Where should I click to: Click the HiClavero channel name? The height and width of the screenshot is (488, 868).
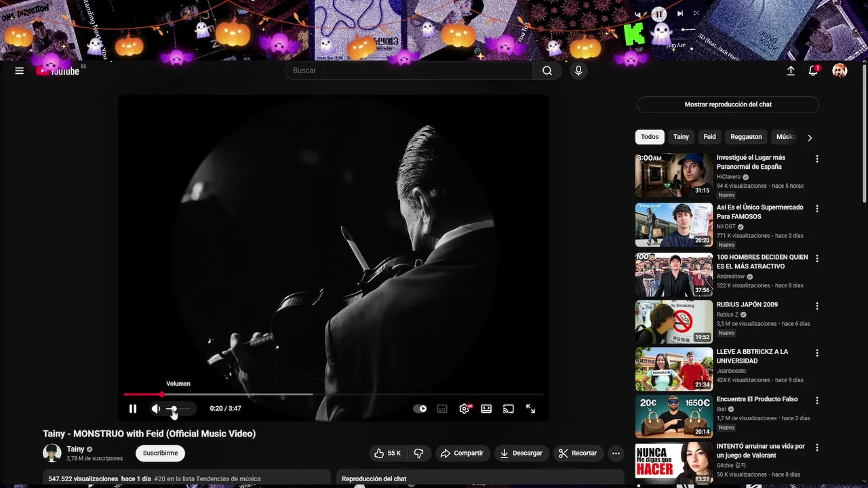728,177
